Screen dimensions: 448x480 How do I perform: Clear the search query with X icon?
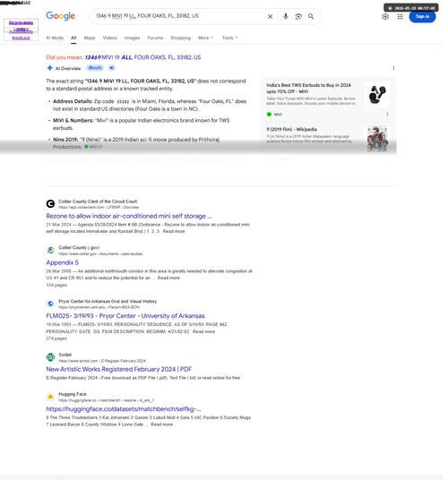[270, 16]
